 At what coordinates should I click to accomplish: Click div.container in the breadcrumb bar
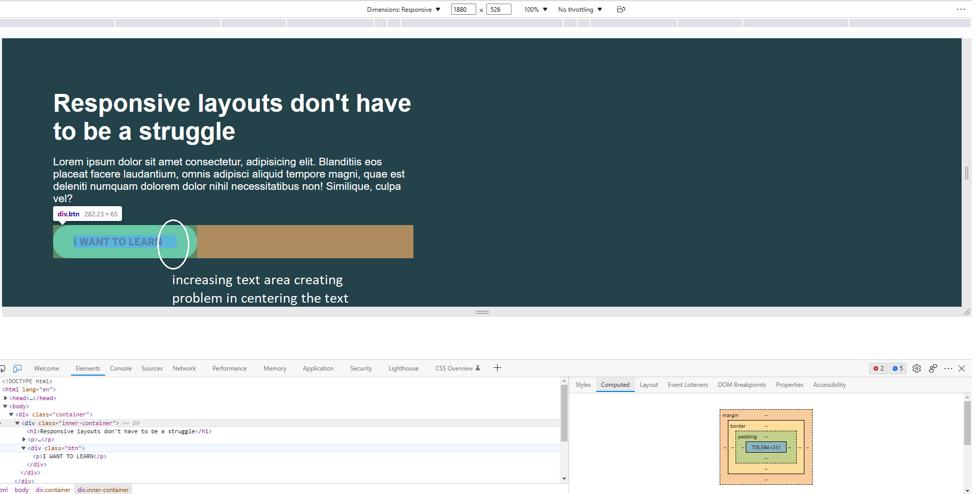(53, 490)
